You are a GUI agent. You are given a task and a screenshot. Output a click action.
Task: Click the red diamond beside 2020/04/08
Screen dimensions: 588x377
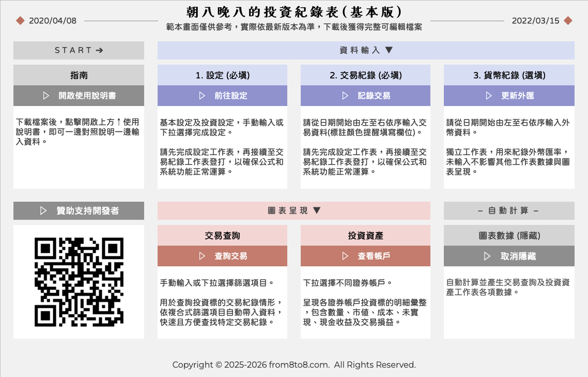click(x=20, y=21)
